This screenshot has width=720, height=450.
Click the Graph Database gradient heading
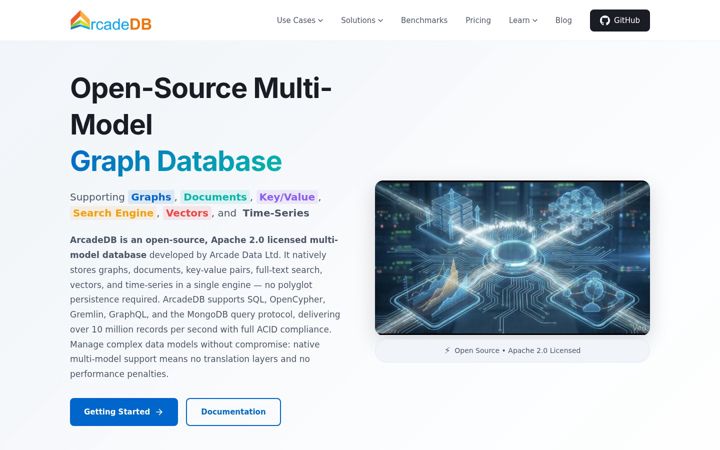pos(176,161)
